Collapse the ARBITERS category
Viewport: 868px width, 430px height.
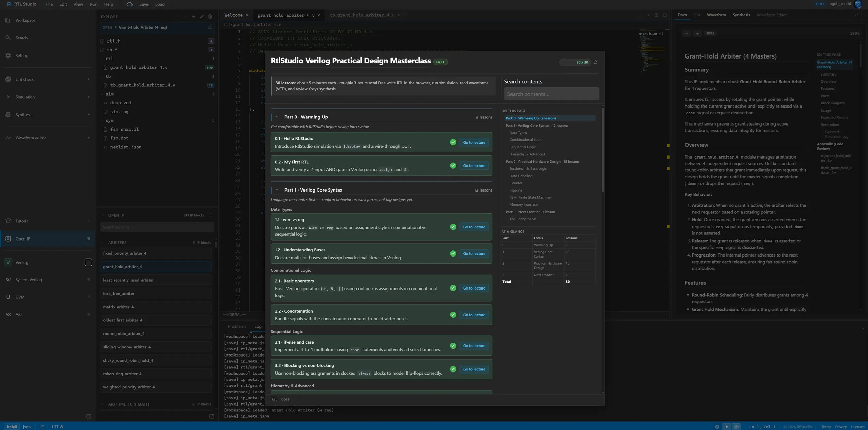coord(102,243)
